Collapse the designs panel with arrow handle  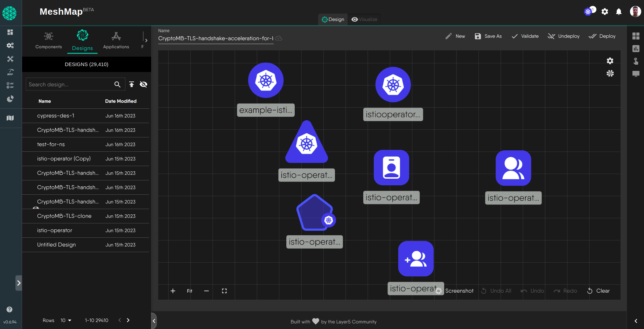click(x=154, y=321)
